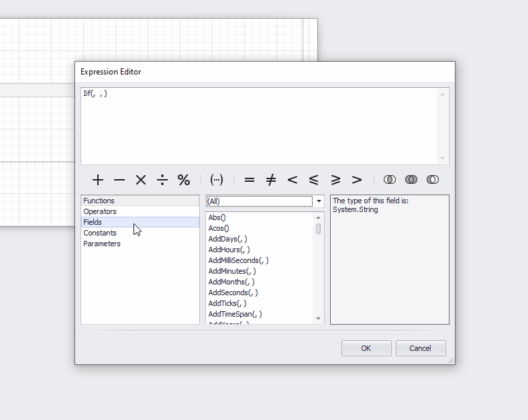
Task: Select AddMilliSeconds(, ) function
Action: tap(259, 261)
